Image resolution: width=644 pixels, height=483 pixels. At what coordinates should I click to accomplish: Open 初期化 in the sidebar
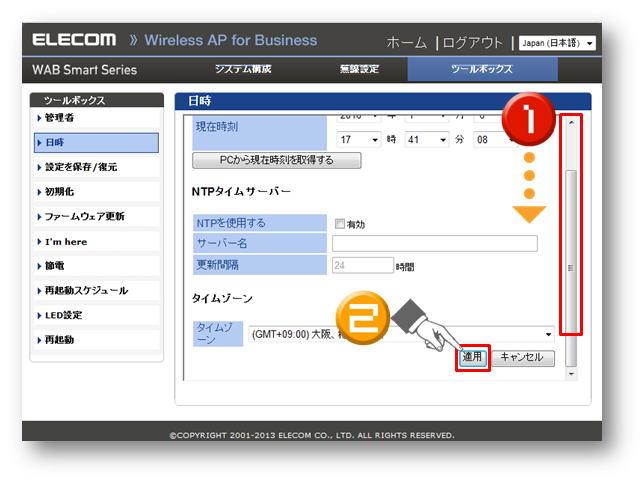[x=97, y=192]
